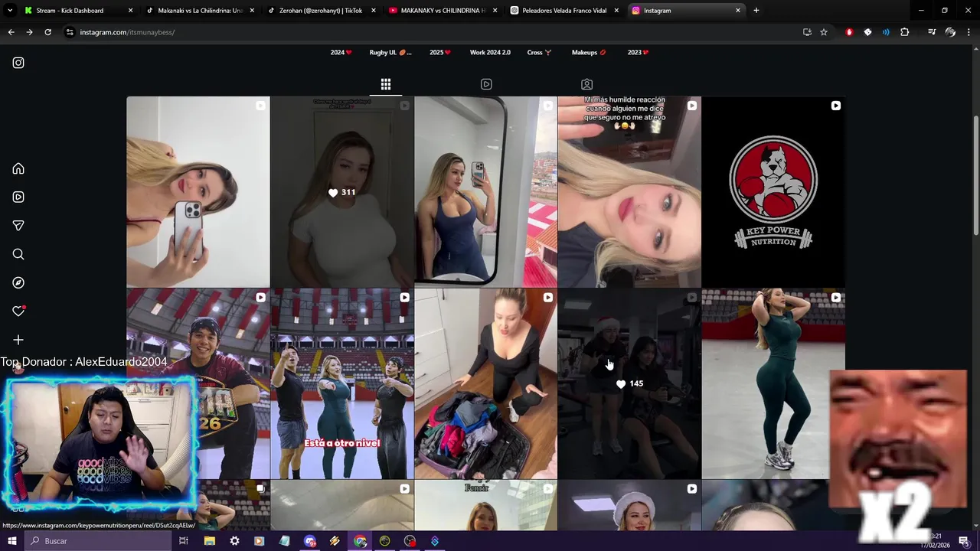
Task: Open the 'Está a otro nivel' reel
Action: pos(342,383)
